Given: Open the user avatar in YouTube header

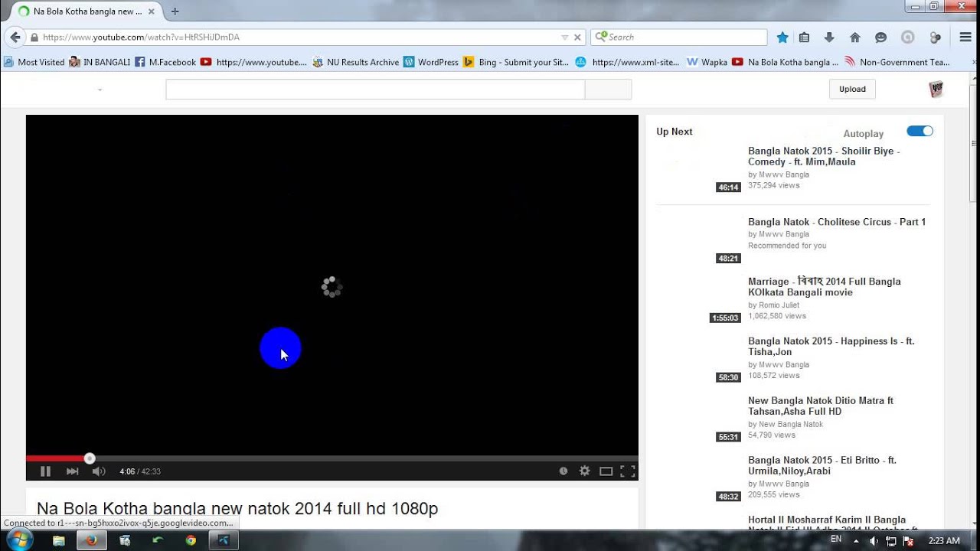Looking at the screenshot, I should (x=936, y=90).
